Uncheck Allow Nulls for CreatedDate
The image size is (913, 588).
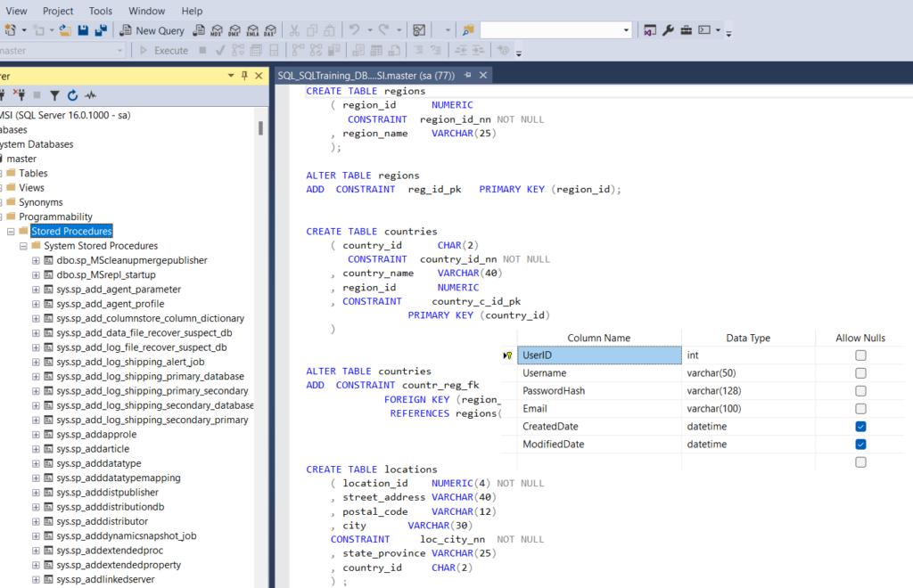[860, 427]
